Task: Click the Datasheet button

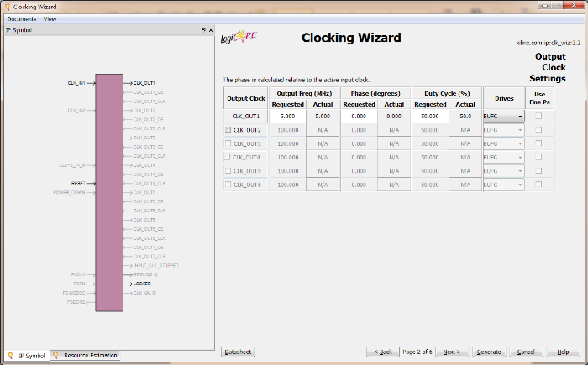Action: click(x=238, y=352)
